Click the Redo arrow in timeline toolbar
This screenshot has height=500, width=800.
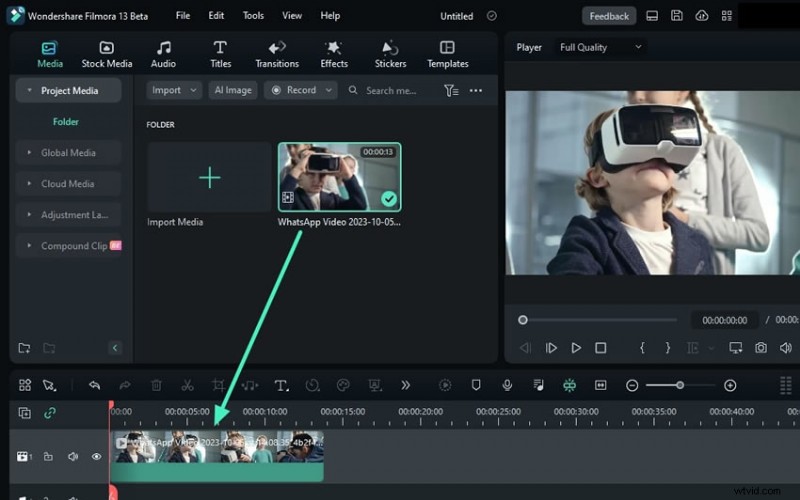point(125,385)
